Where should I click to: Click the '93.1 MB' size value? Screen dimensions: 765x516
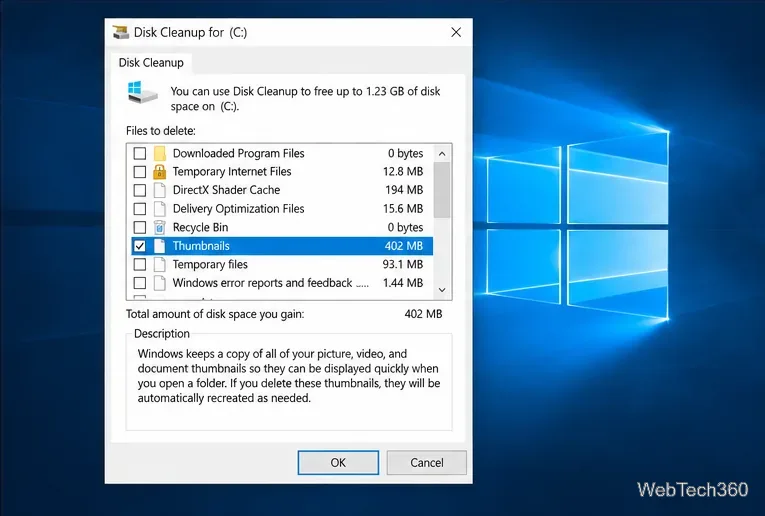click(x=403, y=264)
